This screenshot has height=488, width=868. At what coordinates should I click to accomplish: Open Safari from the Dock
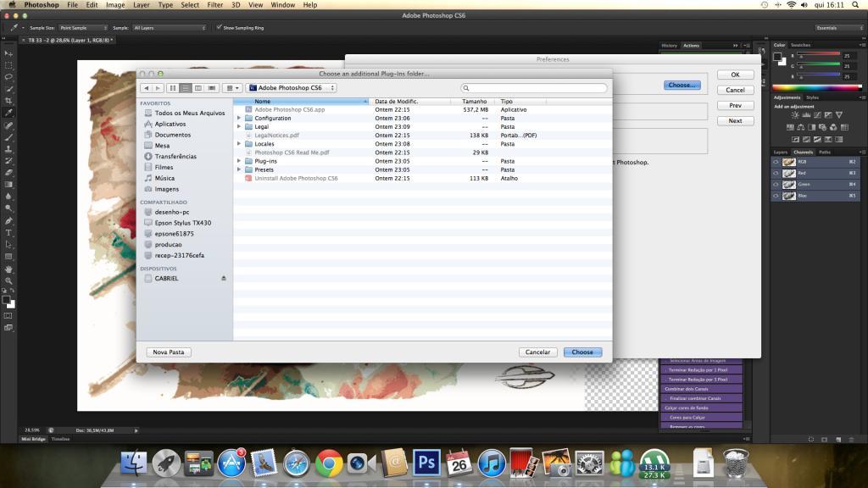pos(296,463)
